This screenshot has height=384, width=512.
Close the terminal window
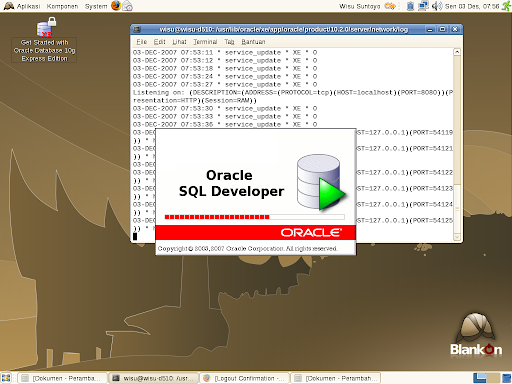pos(454,29)
